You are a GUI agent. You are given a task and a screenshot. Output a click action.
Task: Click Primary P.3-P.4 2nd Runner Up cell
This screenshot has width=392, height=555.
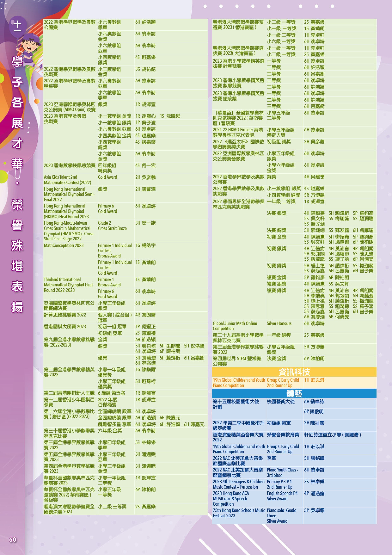click(x=279, y=484)
